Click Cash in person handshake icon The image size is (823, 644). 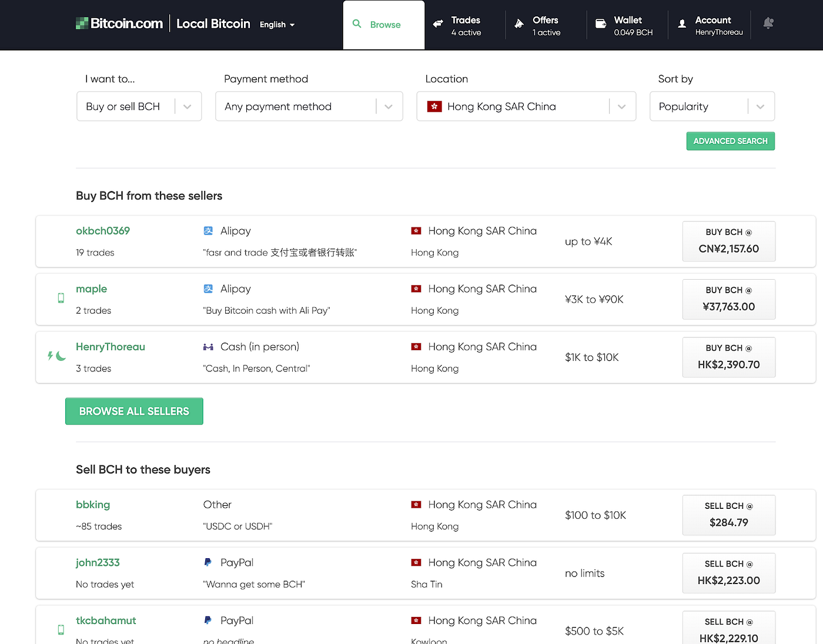pos(208,347)
